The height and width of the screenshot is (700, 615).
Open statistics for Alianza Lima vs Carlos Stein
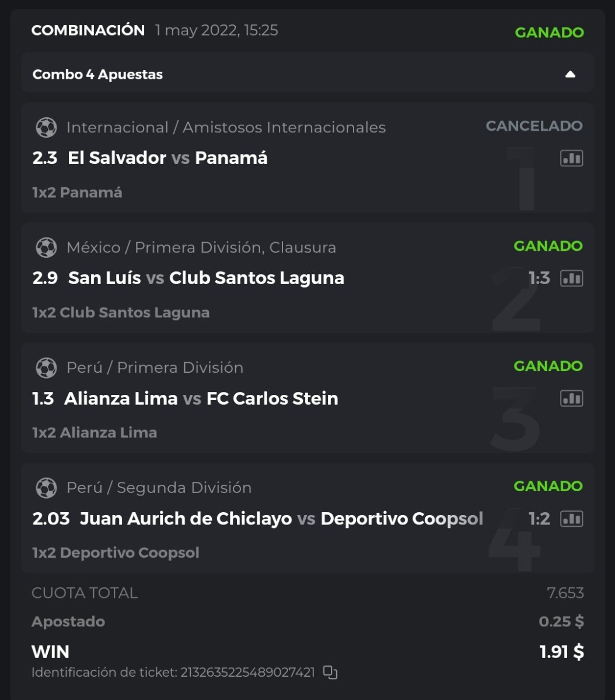tap(571, 398)
